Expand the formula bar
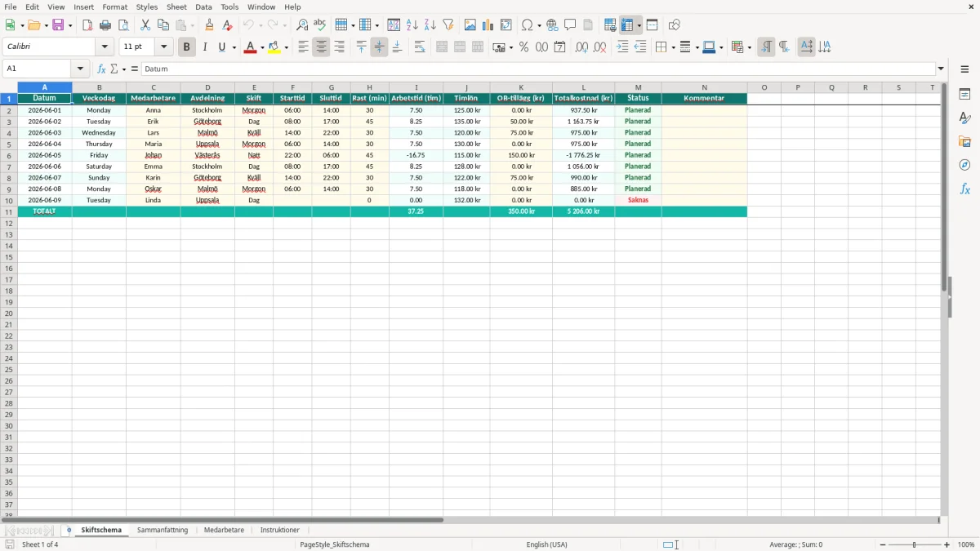The height and width of the screenshot is (551, 980). 941,69
